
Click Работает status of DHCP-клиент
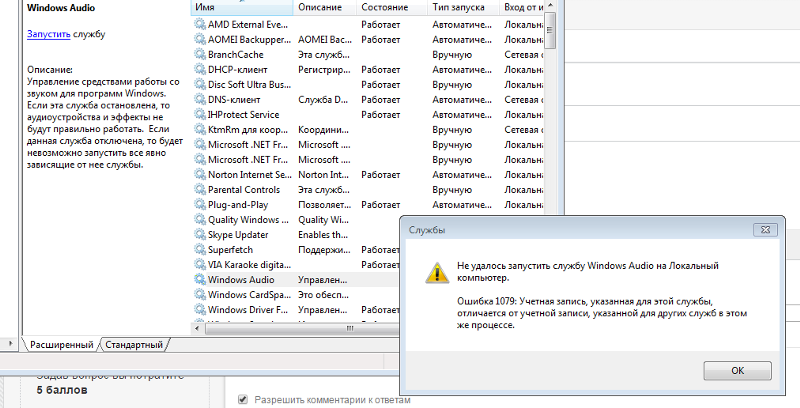coord(381,69)
